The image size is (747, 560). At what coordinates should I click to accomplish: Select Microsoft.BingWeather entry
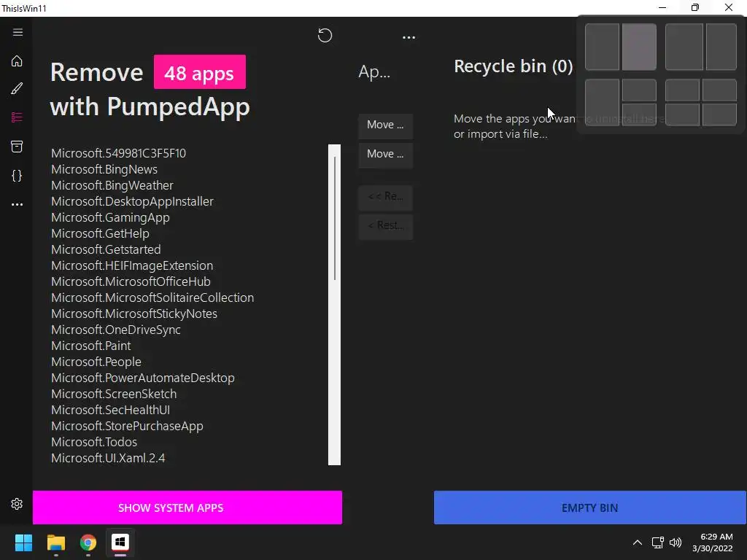pyautogui.click(x=112, y=185)
